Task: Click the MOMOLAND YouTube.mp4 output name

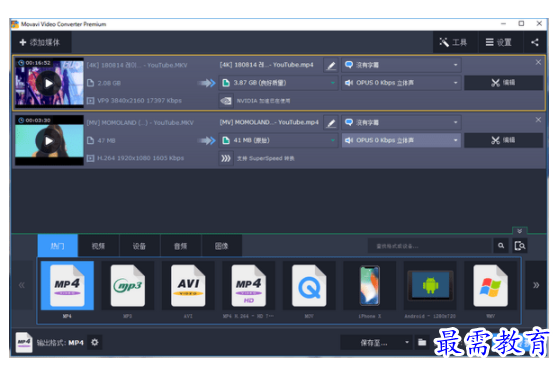Action: [269, 122]
